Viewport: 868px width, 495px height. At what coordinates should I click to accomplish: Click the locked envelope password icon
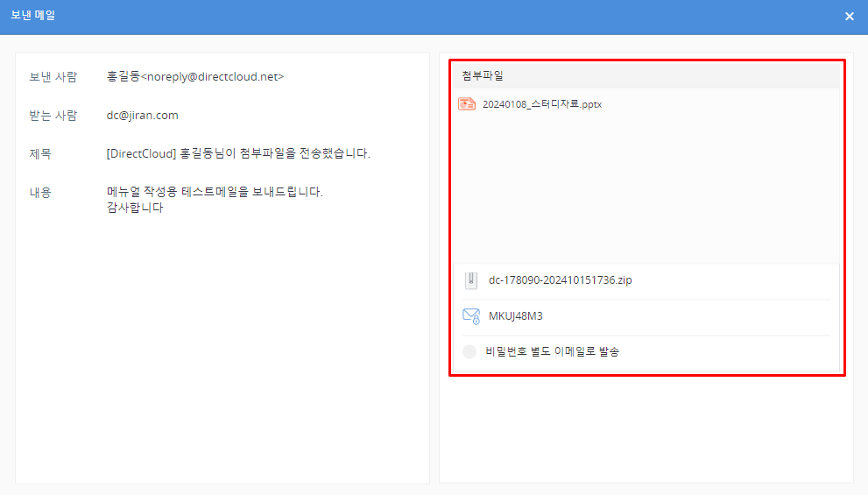pos(471,316)
